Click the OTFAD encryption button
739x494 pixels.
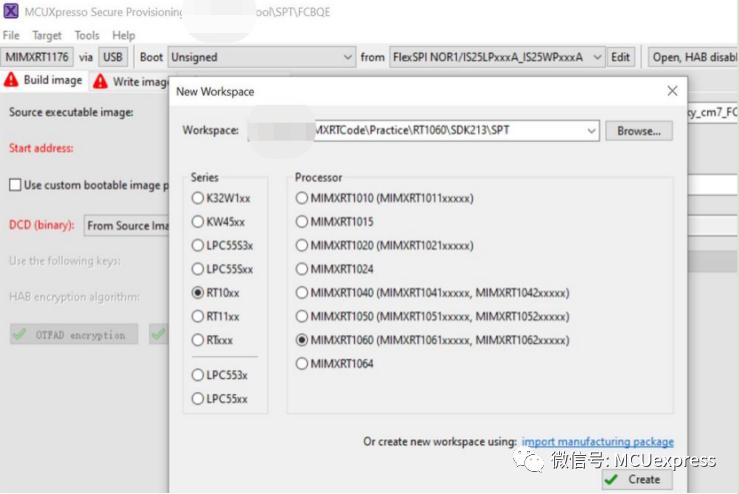tap(74, 335)
